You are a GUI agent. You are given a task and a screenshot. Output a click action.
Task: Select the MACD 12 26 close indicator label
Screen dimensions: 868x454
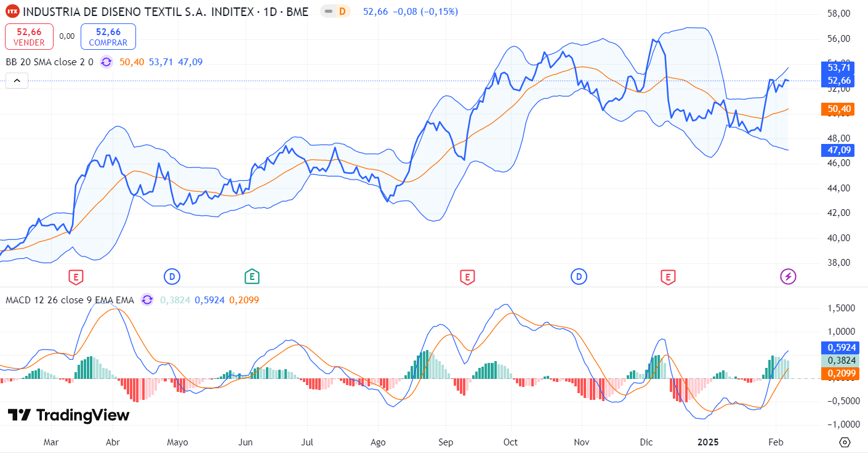coord(70,300)
